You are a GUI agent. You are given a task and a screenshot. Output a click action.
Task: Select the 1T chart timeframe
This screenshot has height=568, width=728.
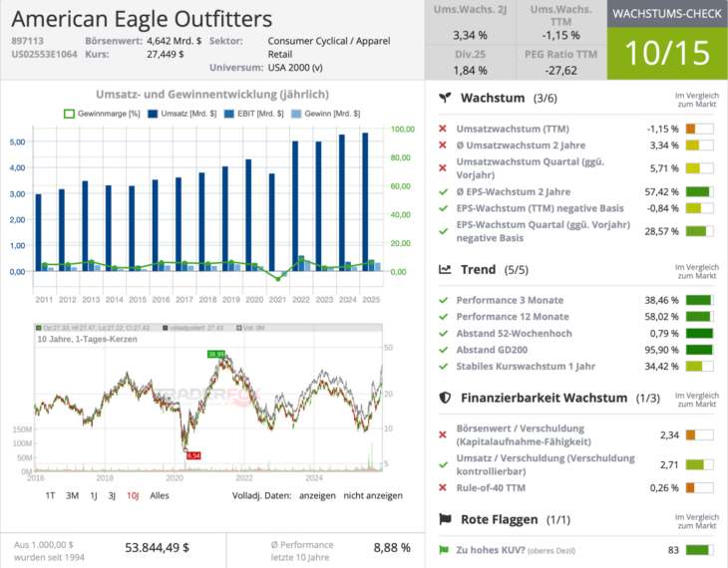(x=50, y=495)
